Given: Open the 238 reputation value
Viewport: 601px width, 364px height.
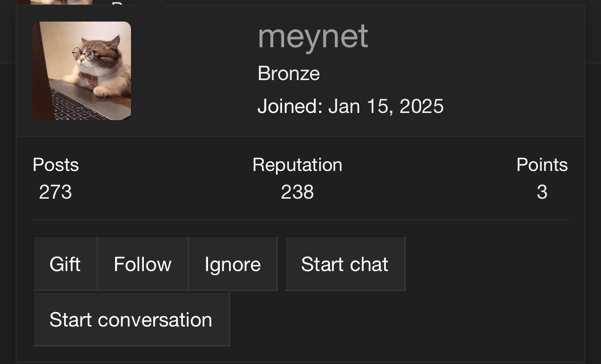Looking at the screenshot, I should click(x=297, y=192).
